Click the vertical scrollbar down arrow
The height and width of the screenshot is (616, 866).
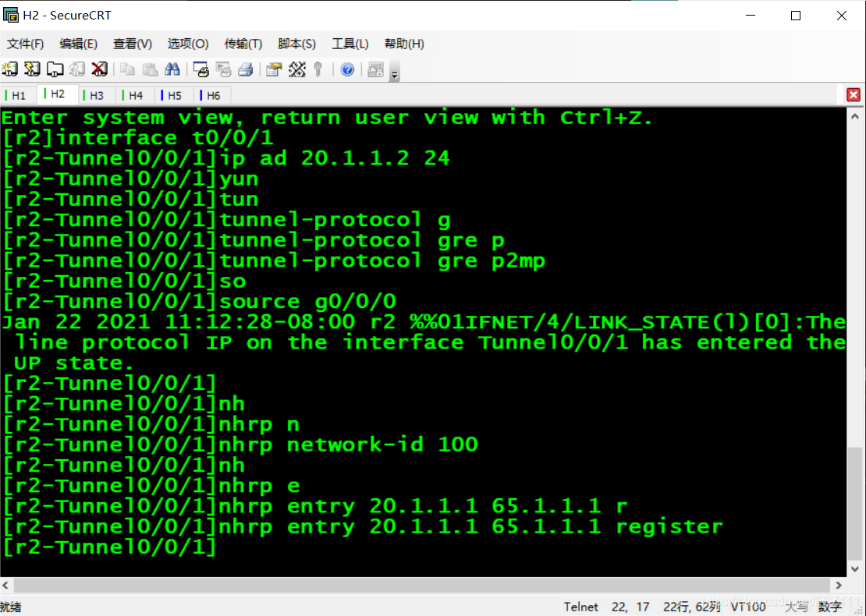[x=855, y=568]
